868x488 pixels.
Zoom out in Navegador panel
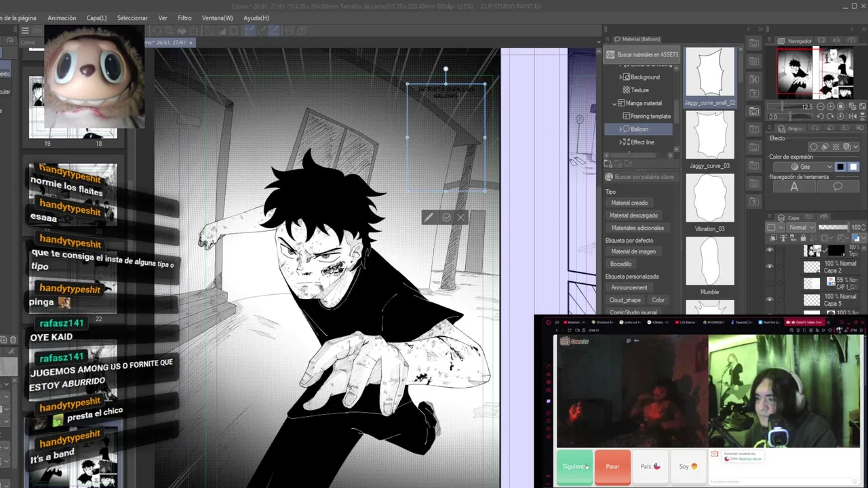(x=821, y=106)
